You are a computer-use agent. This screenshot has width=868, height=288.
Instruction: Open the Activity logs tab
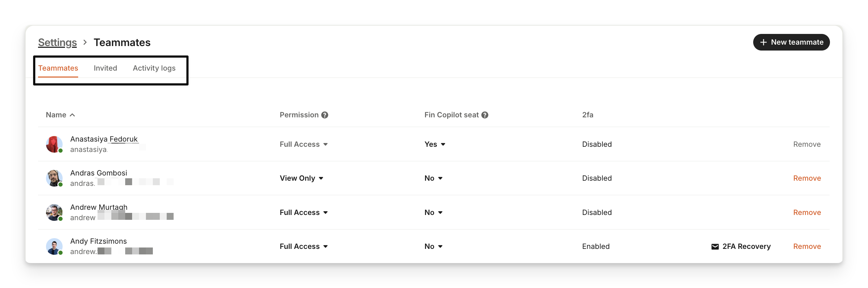tap(154, 68)
